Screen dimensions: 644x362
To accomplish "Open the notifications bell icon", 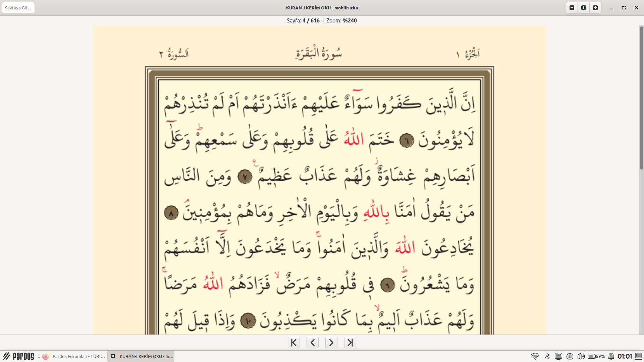I will pos(611,356).
